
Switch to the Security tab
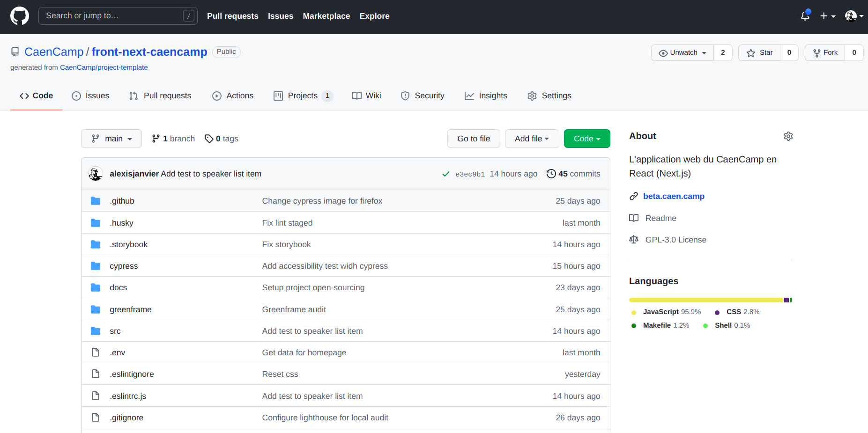pos(423,96)
